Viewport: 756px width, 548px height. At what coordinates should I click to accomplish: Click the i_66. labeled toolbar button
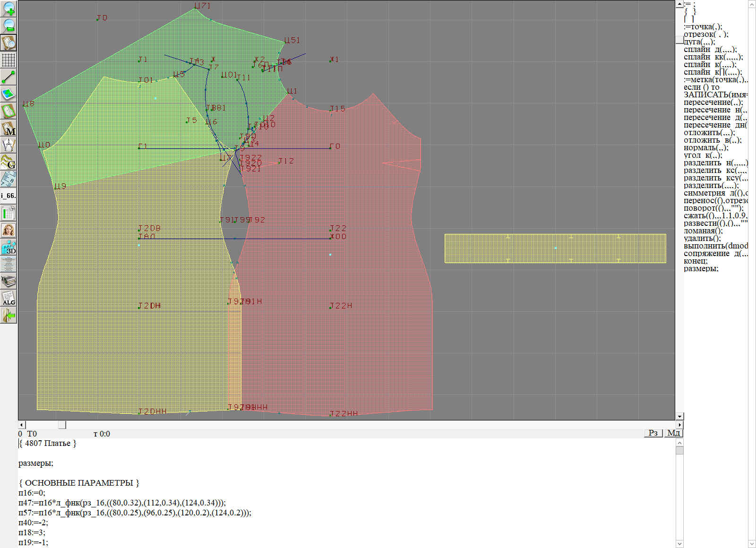pos(9,196)
